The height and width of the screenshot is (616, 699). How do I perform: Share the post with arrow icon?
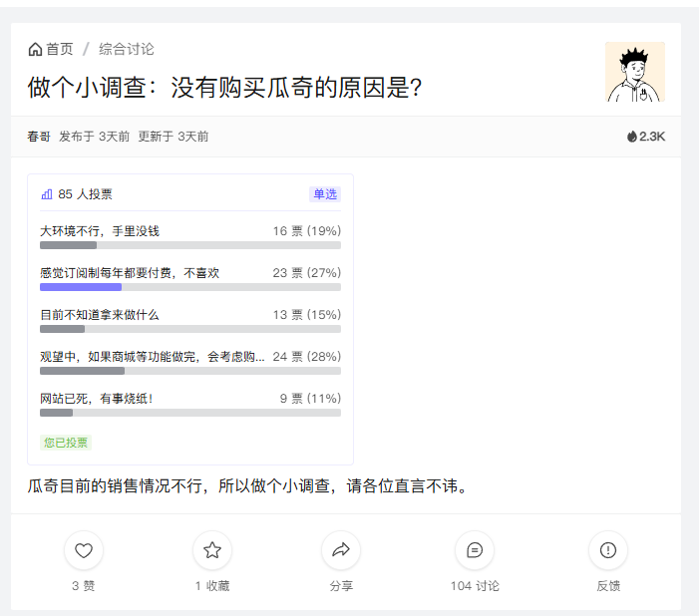[341, 550]
